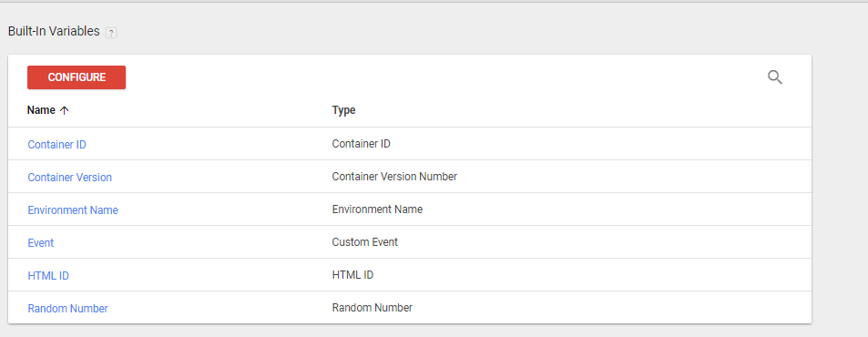Toggle the Name column sort arrow
Viewport: 868px width, 337px height.
pos(65,110)
